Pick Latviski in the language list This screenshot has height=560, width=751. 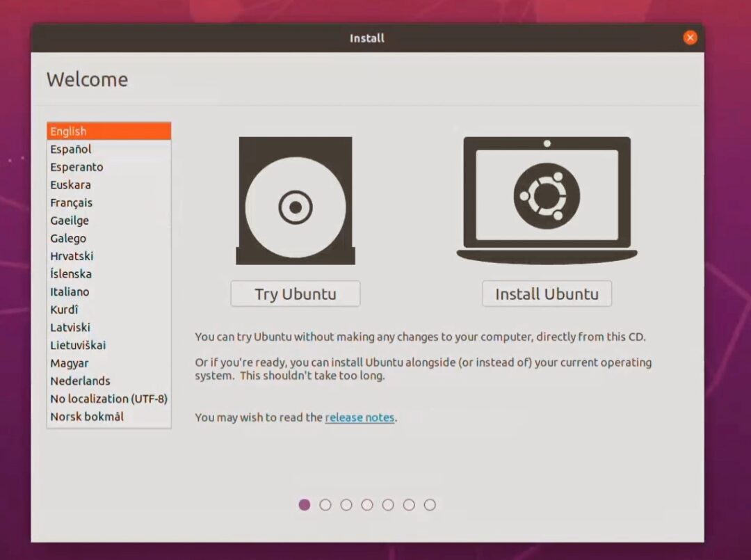tap(108, 327)
